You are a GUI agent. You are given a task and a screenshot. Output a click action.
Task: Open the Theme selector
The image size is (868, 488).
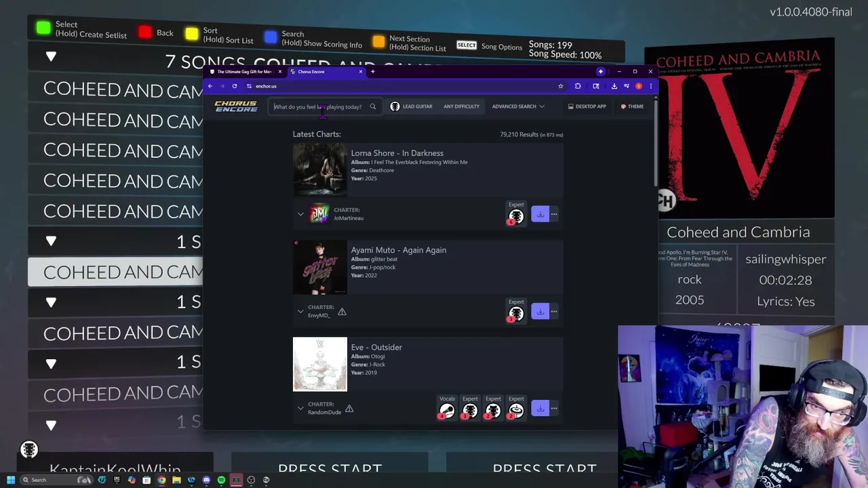(x=632, y=106)
